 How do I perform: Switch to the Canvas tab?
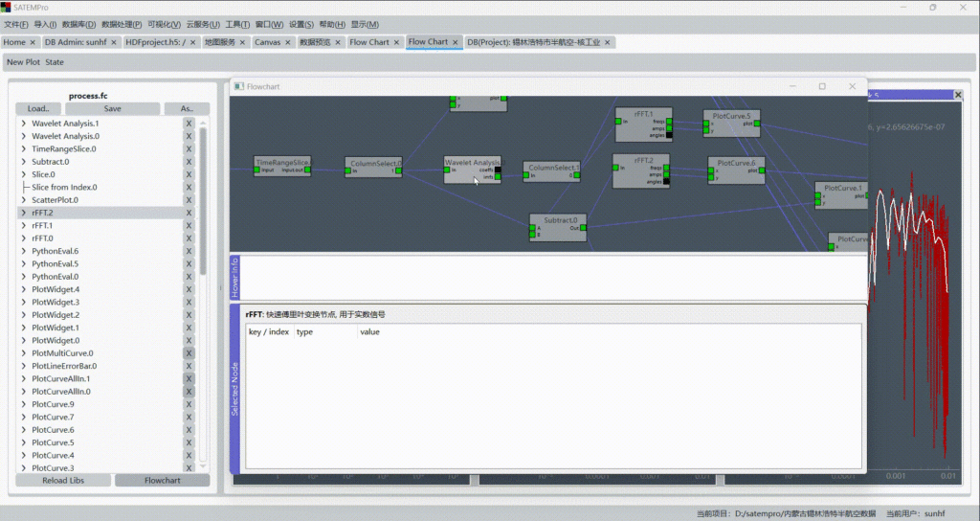click(268, 42)
